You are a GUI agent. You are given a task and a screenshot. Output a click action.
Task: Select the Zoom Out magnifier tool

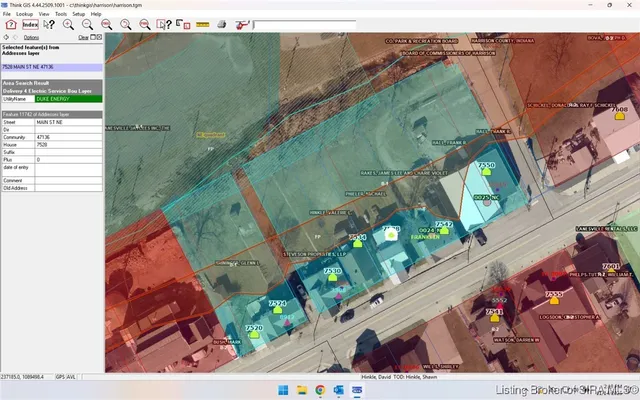(x=88, y=23)
